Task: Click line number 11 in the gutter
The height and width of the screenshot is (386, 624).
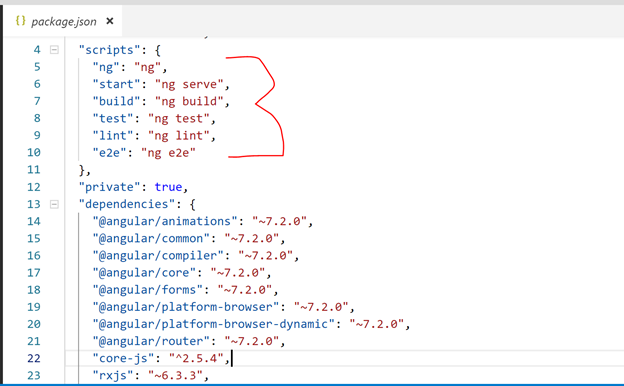Action: click(33, 170)
